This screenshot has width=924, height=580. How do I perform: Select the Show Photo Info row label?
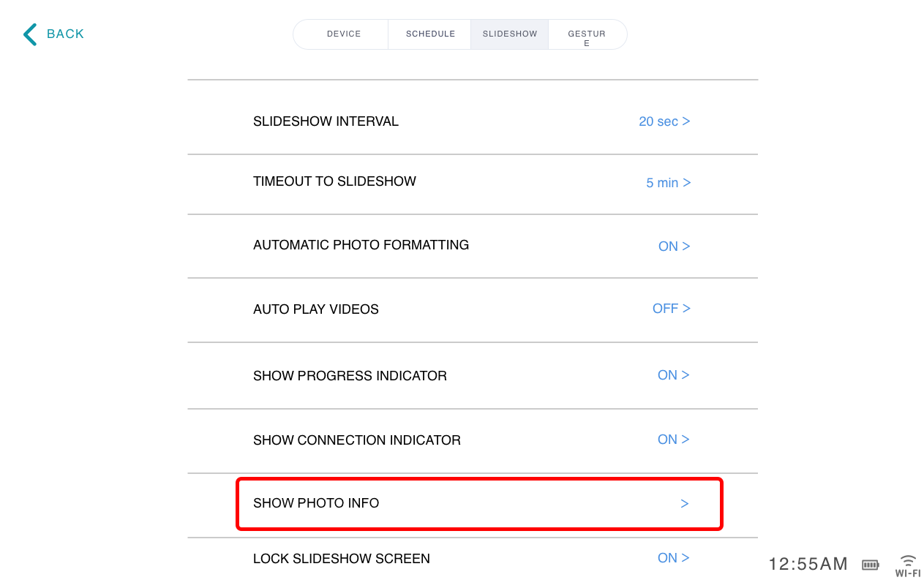[316, 503]
